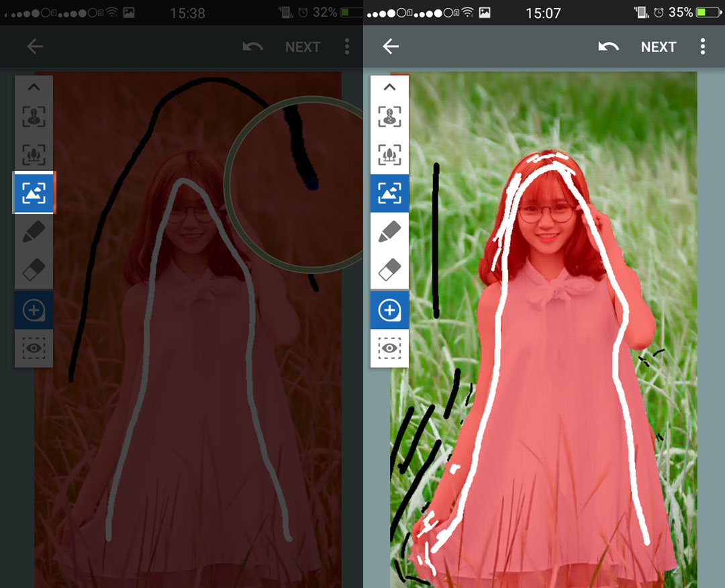Select the highlighted landscape selection tool in the right toolbar
This screenshot has height=588, width=725.
[x=389, y=193]
